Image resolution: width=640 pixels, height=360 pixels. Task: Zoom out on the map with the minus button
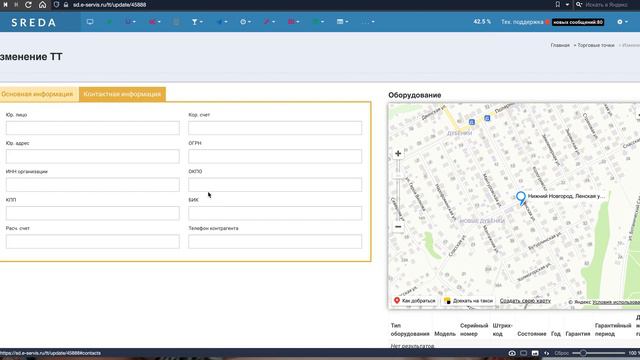click(398, 227)
